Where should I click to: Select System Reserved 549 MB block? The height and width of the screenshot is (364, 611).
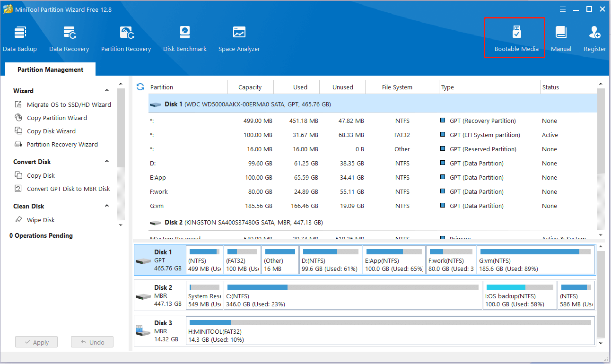tap(204, 295)
